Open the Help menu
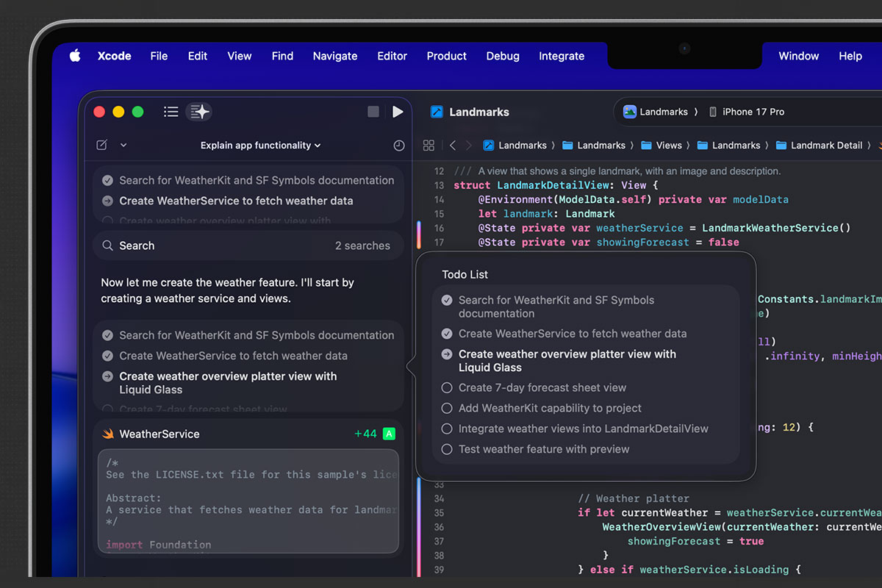882x588 pixels. pos(850,56)
